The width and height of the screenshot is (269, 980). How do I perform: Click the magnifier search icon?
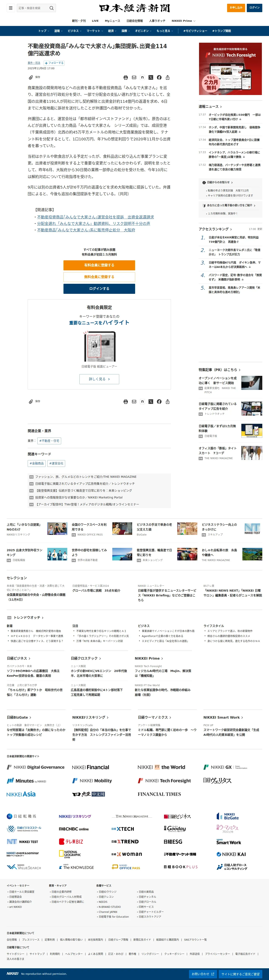pos(52,8)
